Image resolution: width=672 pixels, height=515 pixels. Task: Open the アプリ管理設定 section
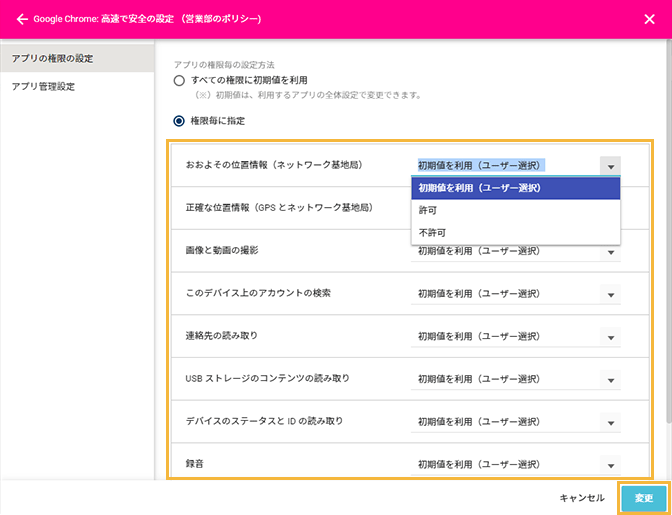(77, 87)
